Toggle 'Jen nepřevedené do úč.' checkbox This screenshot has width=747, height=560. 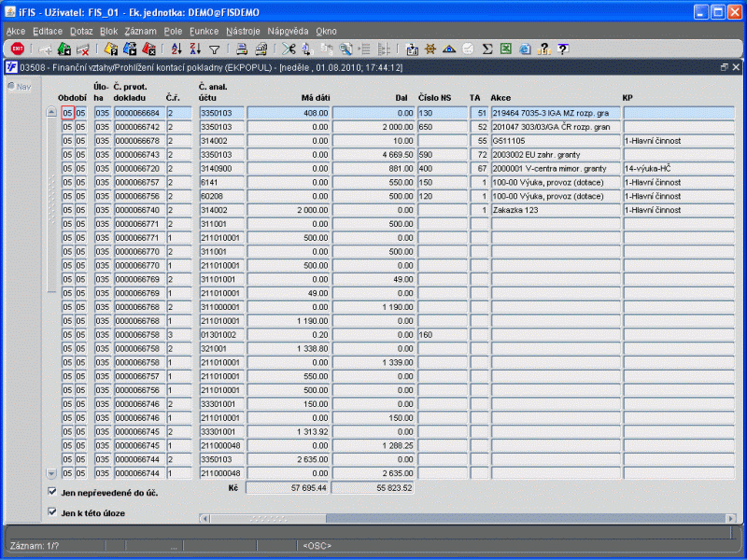tap(52, 492)
